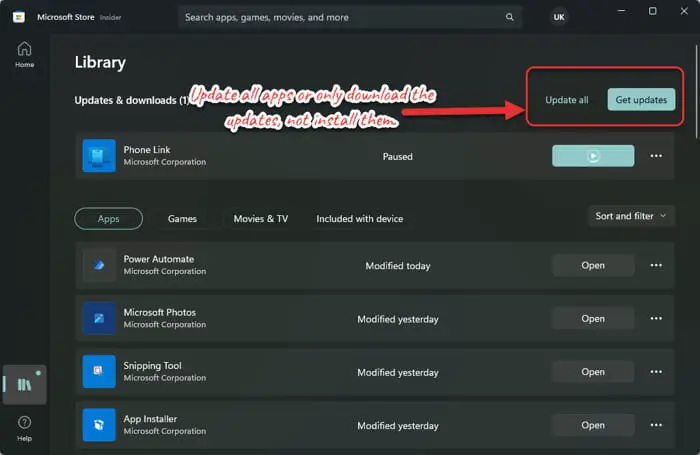Select the Apps tab

108,219
